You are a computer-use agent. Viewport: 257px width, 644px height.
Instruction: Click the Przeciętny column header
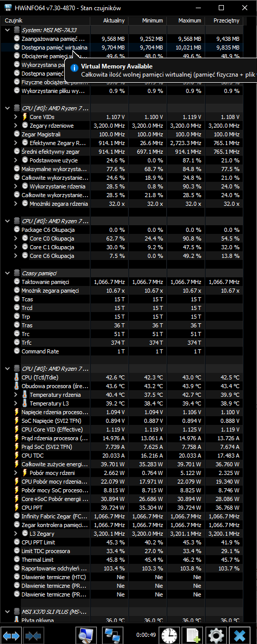click(223, 20)
